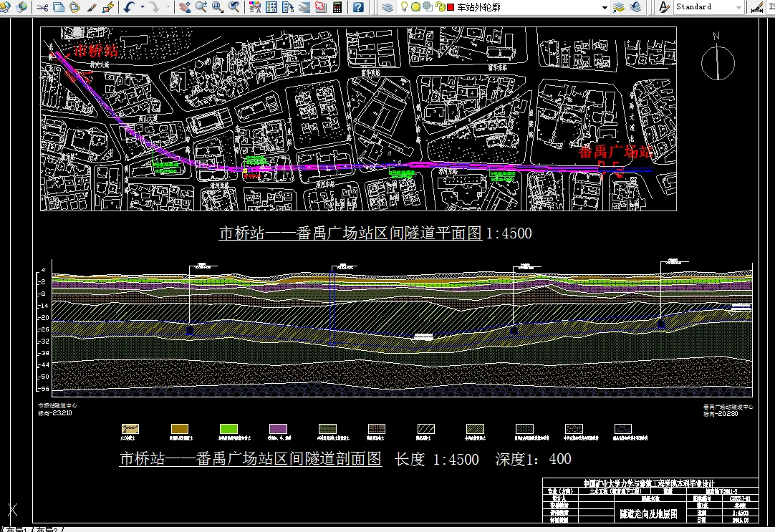Open the Standard text style dropdown

click(738, 7)
